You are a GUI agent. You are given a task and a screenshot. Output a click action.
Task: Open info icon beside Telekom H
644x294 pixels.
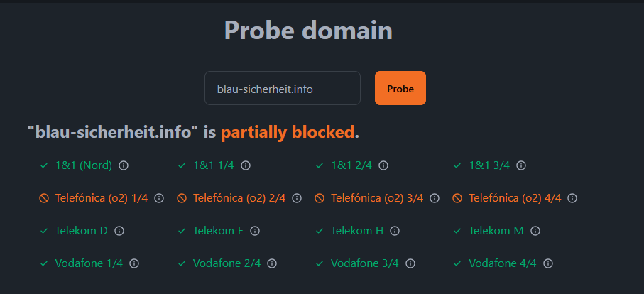click(x=395, y=231)
